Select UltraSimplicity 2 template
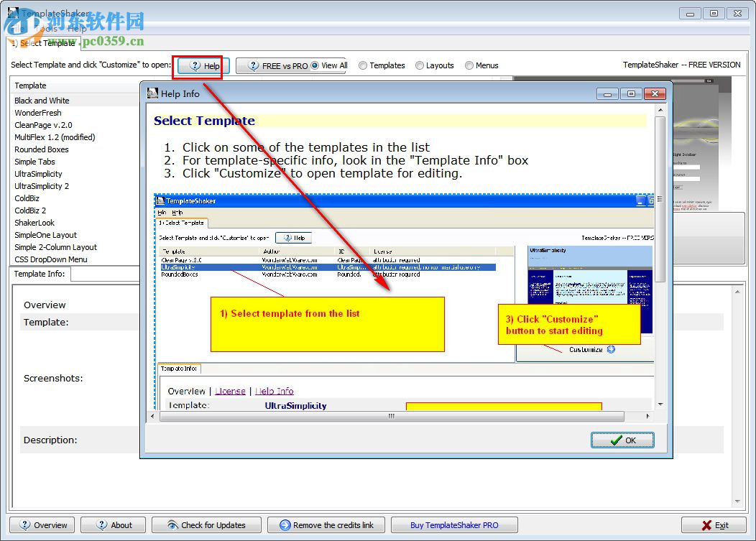The width and height of the screenshot is (756, 541). tap(42, 186)
